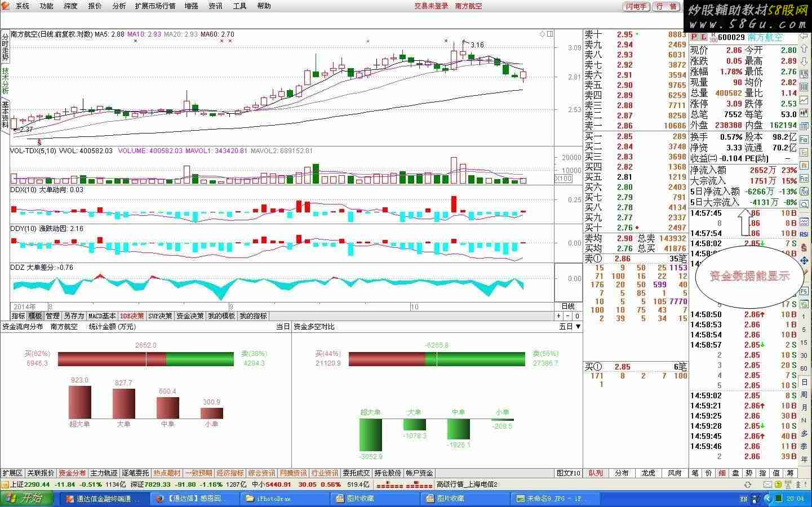Click the 超大单 red bar showing 923.0
This screenshot has height=507, width=812.
pyautogui.click(x=79, y=402)
